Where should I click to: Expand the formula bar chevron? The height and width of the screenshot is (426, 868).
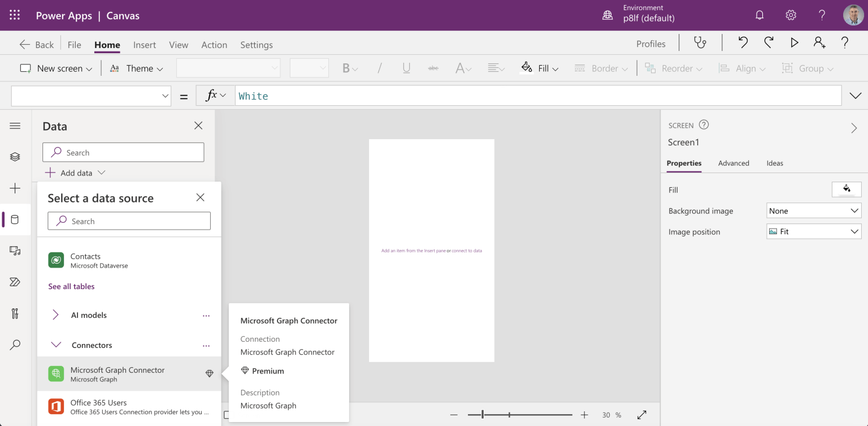[855, 96]
